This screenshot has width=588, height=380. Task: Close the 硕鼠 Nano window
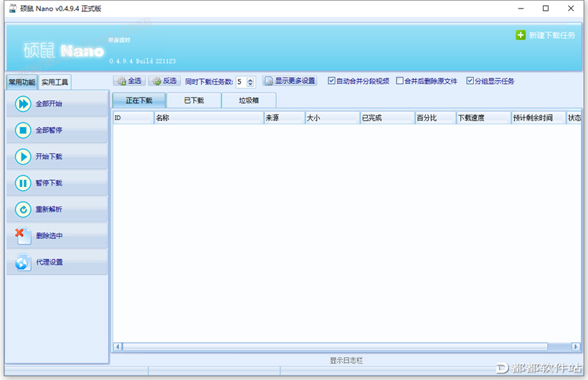[x=571, y=9]
